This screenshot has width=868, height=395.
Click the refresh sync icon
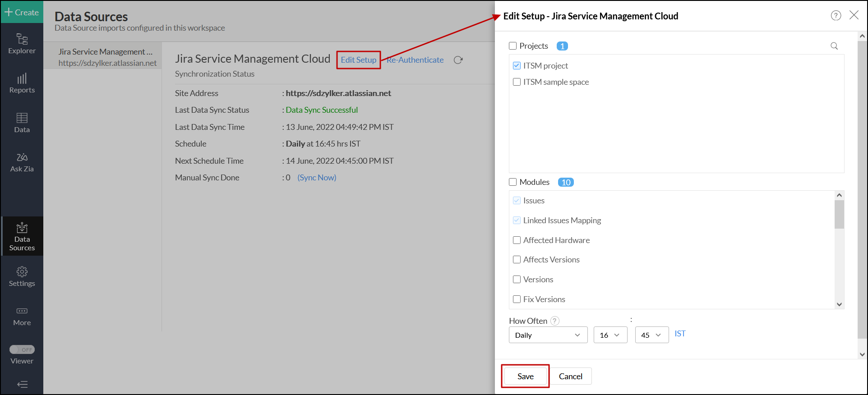click(458, 60)
